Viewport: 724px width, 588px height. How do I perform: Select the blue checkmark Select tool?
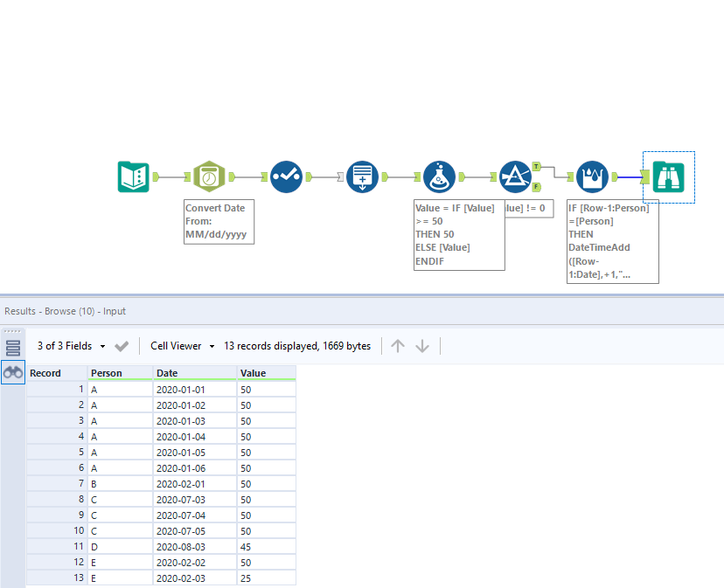tap(286, 176)
